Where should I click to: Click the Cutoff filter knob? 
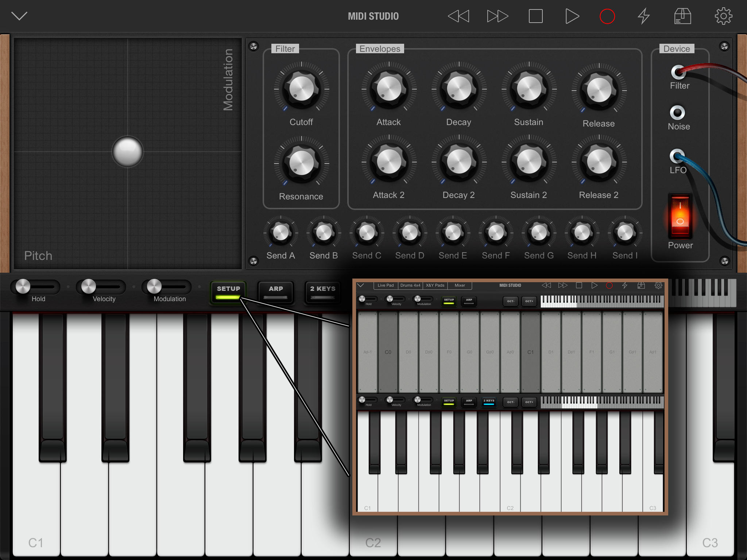301,89
